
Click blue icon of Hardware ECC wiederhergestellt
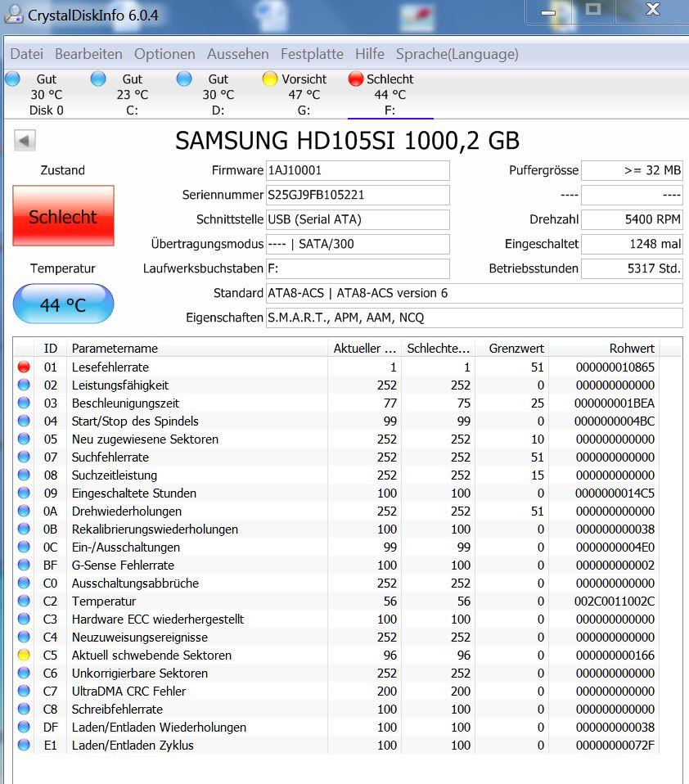point(24,619)
